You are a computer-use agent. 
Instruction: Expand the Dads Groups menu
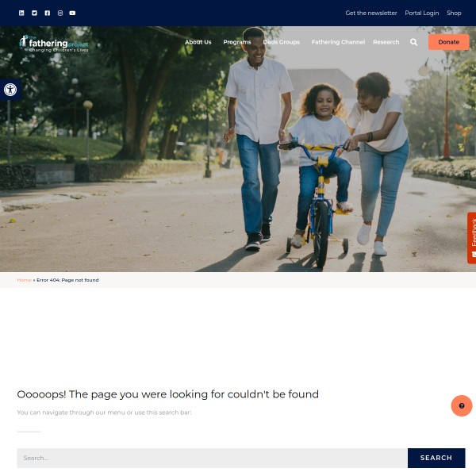point(282,42)
